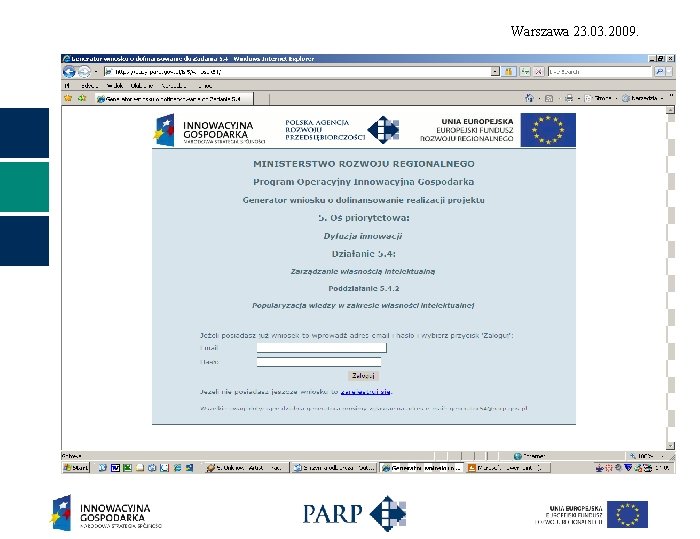This screenshot has height=539, width=700.
Task: Click the Feeds icon in command bar
Action: click(549, 98)
